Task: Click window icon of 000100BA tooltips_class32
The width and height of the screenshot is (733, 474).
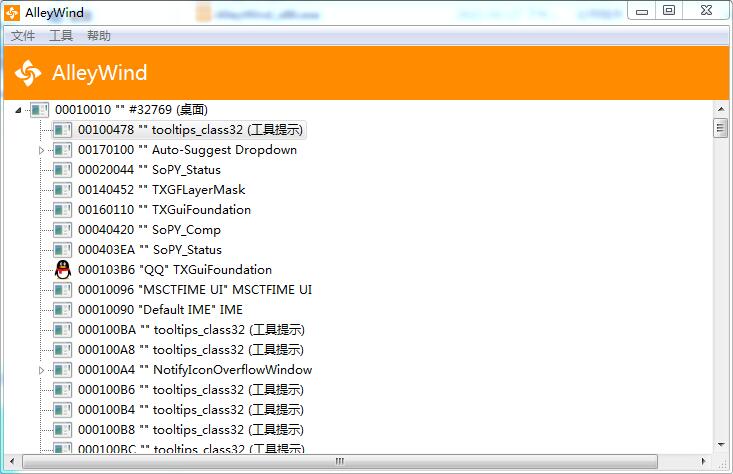Action: (x=62, y=330)
